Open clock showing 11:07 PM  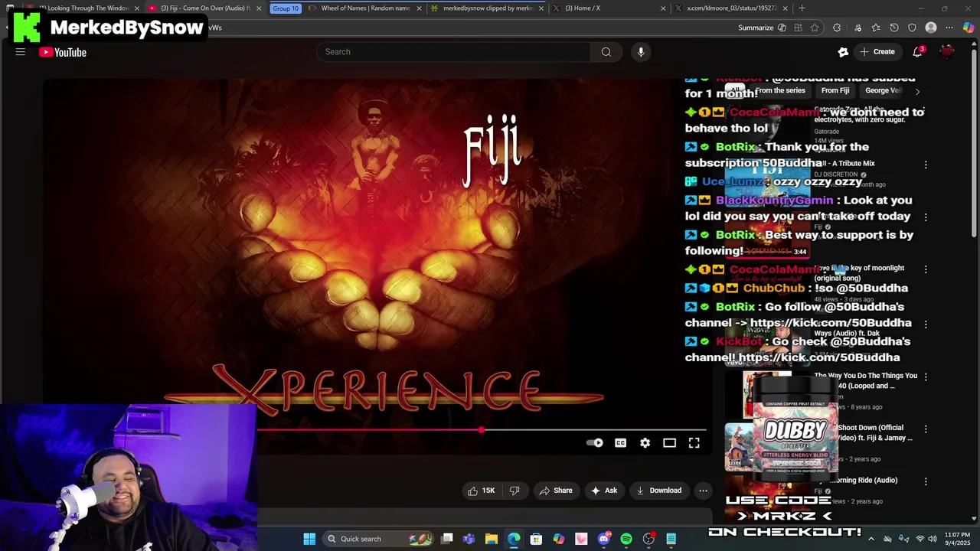(957, 539)
